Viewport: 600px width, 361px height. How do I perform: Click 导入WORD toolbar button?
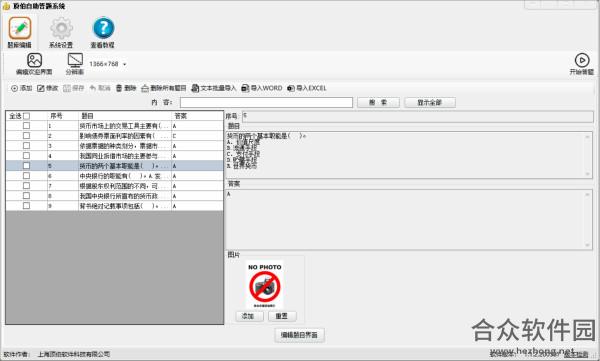262,88
